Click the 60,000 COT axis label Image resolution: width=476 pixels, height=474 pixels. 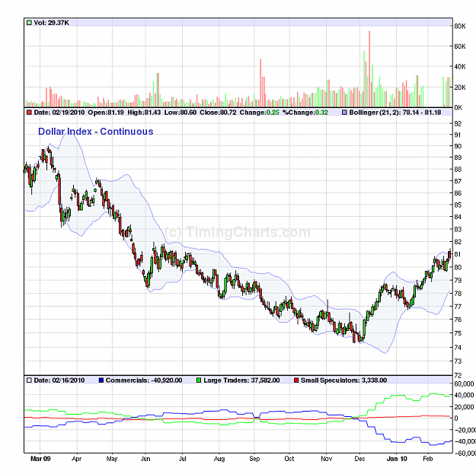464,384
